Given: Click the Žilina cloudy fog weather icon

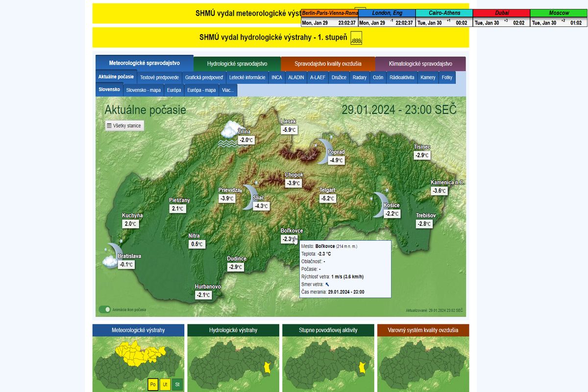Looking at the screenshot, I should click(229, 131).
